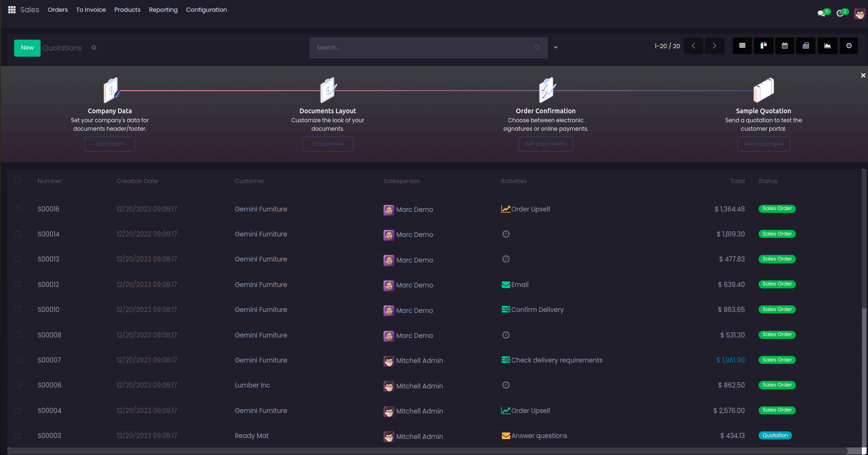Switch to activity view
Viewport: 868px width, 455px height.
click(x=849, y=46)
